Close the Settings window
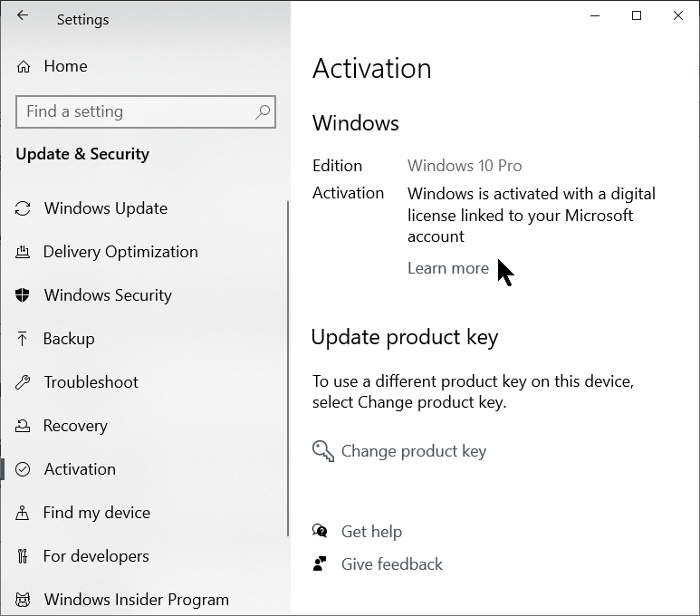 (x=678, y=16)
